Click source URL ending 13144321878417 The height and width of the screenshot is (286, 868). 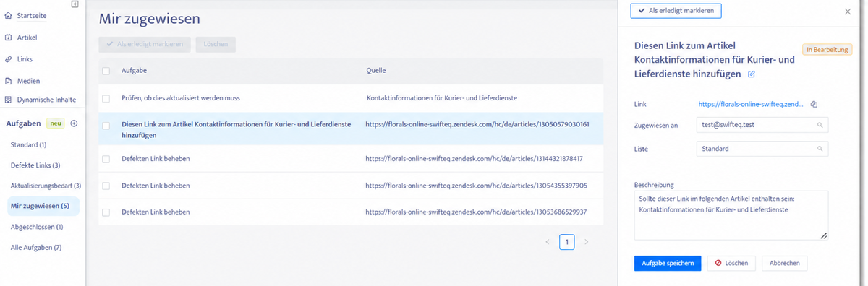[475, 158]
